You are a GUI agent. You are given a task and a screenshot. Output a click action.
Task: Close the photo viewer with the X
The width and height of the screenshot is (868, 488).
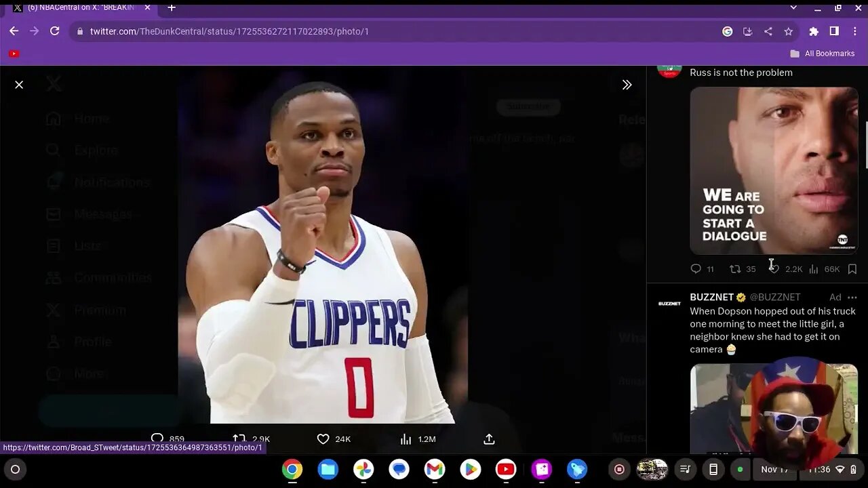(19, 85)
